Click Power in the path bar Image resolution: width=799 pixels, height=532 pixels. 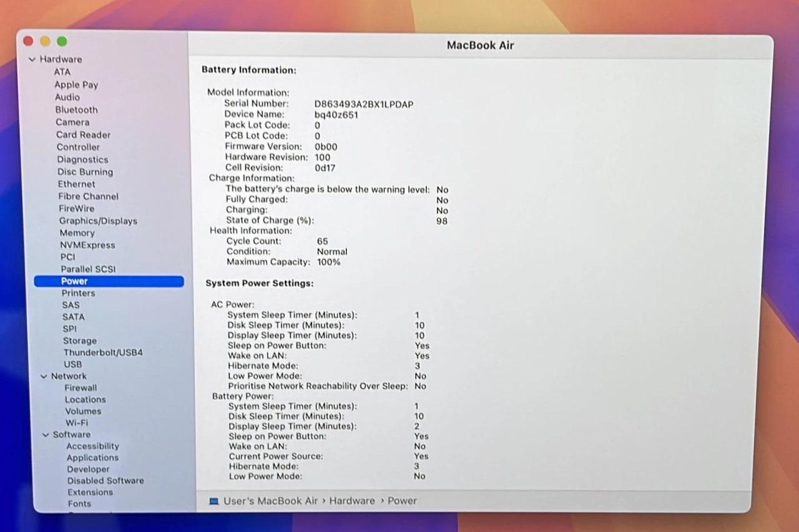(402, 501)
